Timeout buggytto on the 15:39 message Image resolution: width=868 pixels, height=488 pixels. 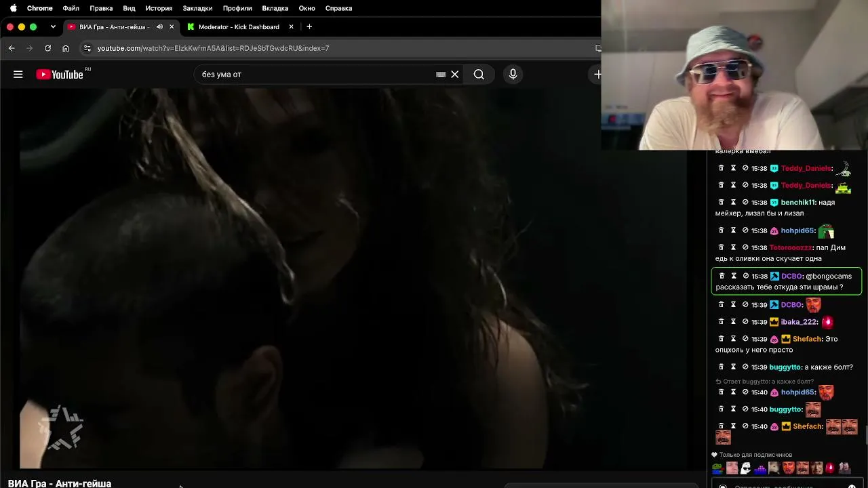tap(733, 367)
